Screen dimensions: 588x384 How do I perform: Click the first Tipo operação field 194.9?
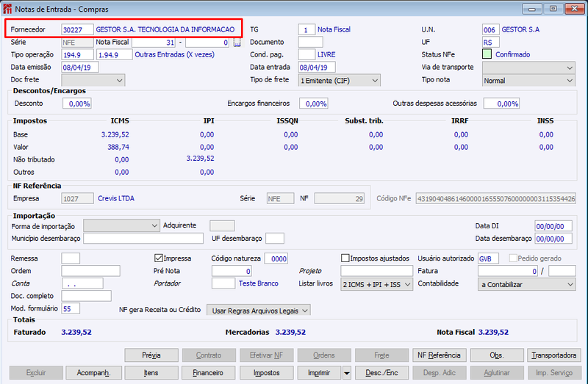click(x=77, y=54)
